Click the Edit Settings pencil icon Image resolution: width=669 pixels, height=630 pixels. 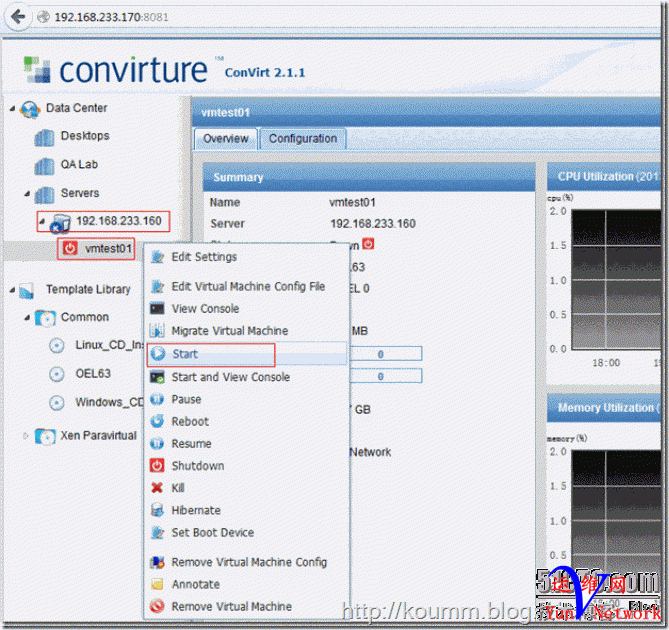[x=157, y=257]
